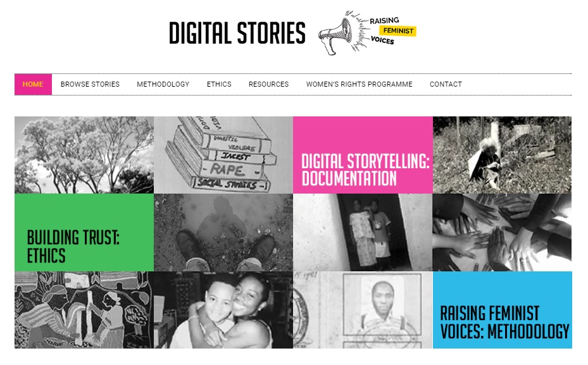The image size is (588, 365).
Task: Open the person crouching in grass thumbnail
Action: (x=503, y=155)
